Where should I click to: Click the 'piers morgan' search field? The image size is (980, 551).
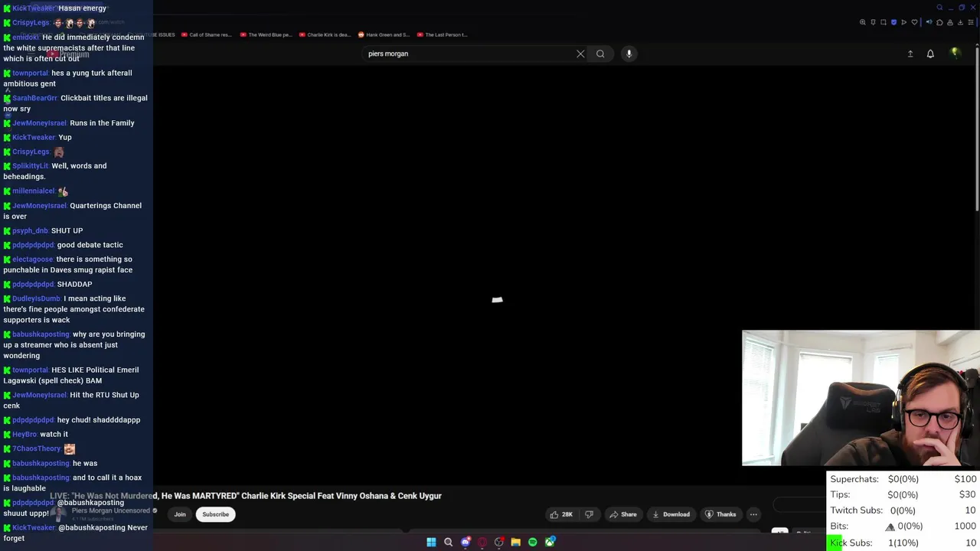coord(467,54)
